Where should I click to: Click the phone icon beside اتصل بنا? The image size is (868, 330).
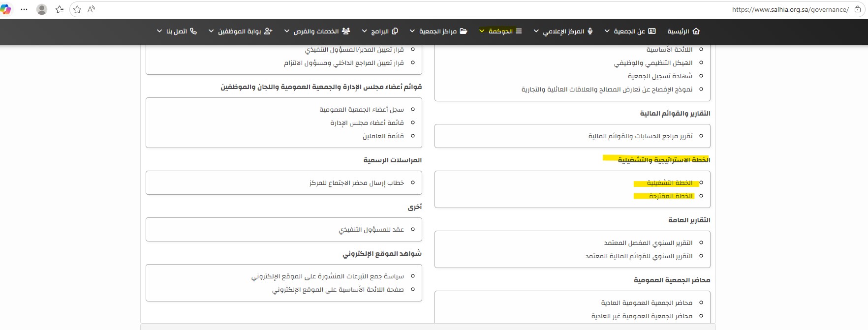(x=193, y=31)
